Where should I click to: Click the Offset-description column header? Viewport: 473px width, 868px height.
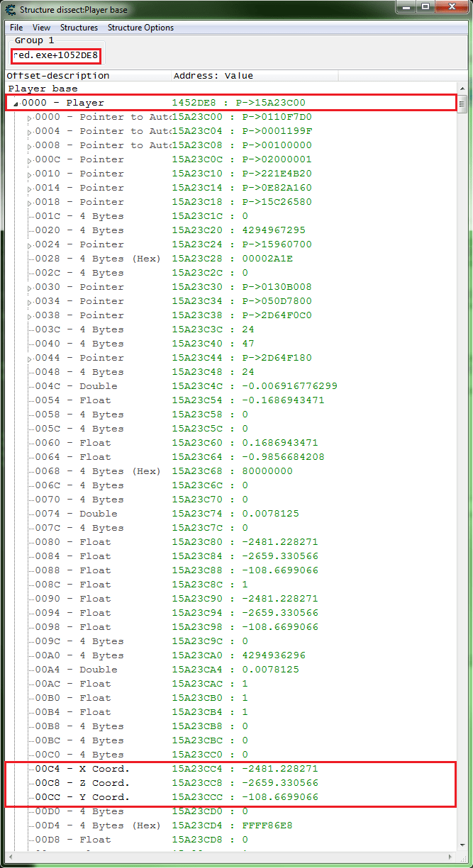pos(88,75)
